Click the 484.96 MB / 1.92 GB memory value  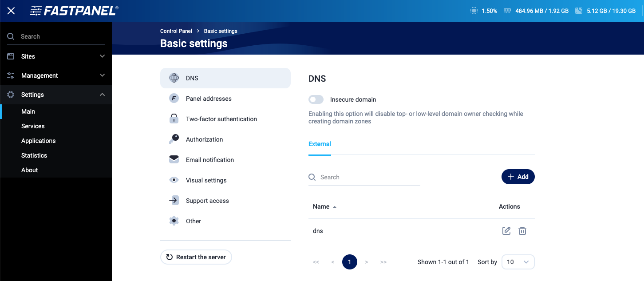tap(542, 11)
